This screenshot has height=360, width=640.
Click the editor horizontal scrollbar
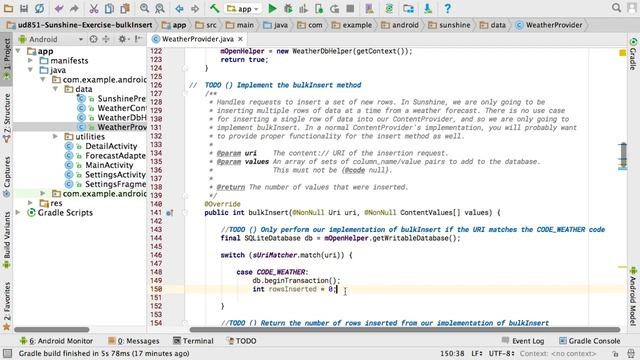pos(404,329)
